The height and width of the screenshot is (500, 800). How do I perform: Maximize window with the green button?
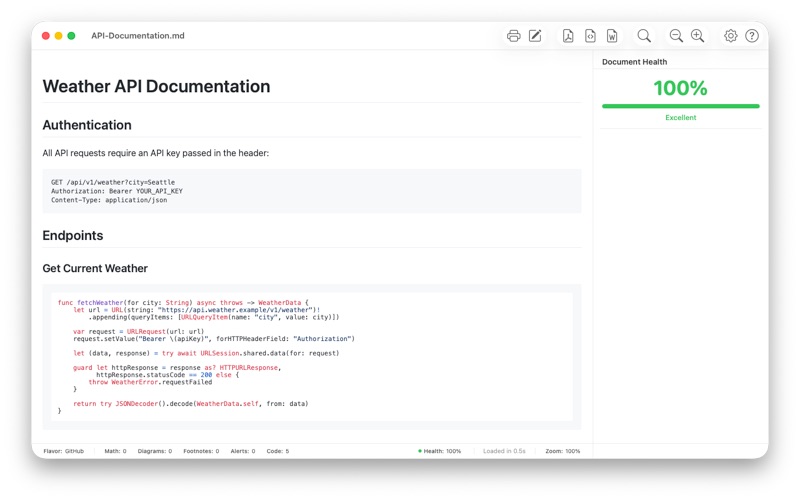tap(71, 36)
